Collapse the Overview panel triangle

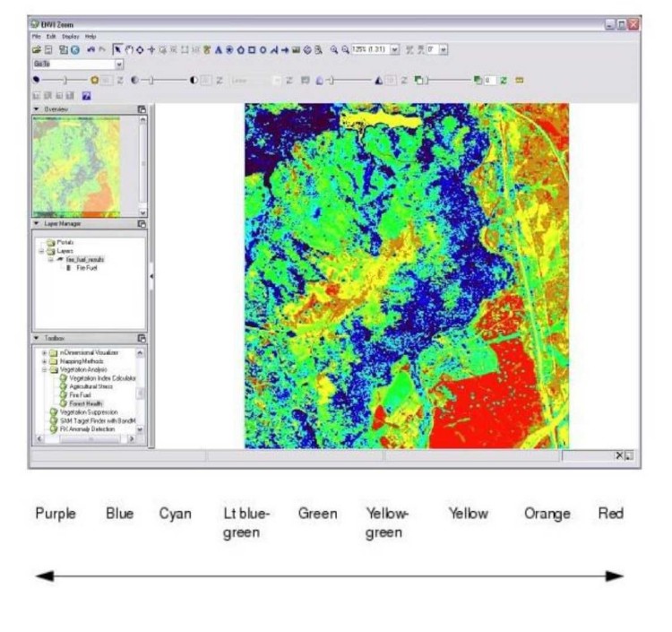click(x=37, y=109)
